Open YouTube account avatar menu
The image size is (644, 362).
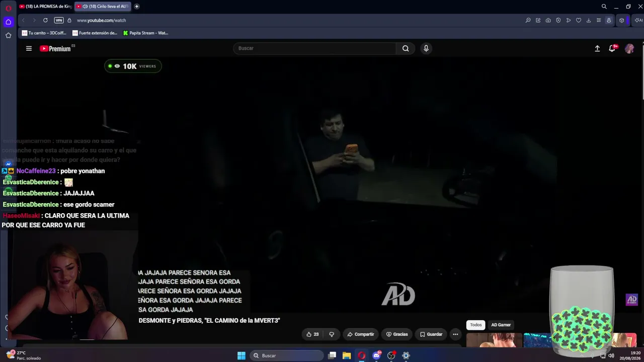(x=629, y=48)
